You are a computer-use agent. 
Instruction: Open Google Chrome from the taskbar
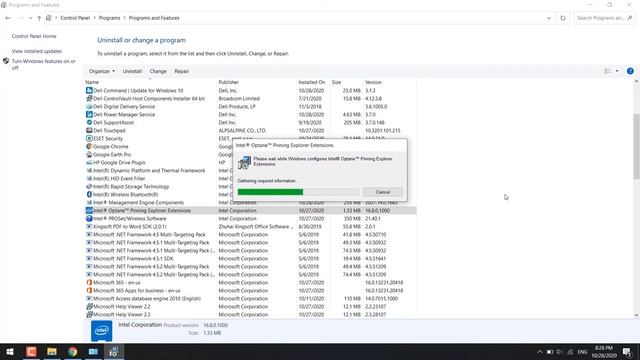point(73,351)
